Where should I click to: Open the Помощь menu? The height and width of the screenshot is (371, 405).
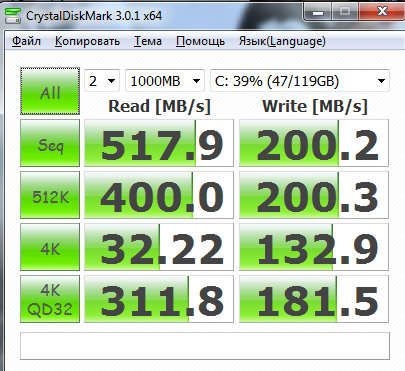200,41
